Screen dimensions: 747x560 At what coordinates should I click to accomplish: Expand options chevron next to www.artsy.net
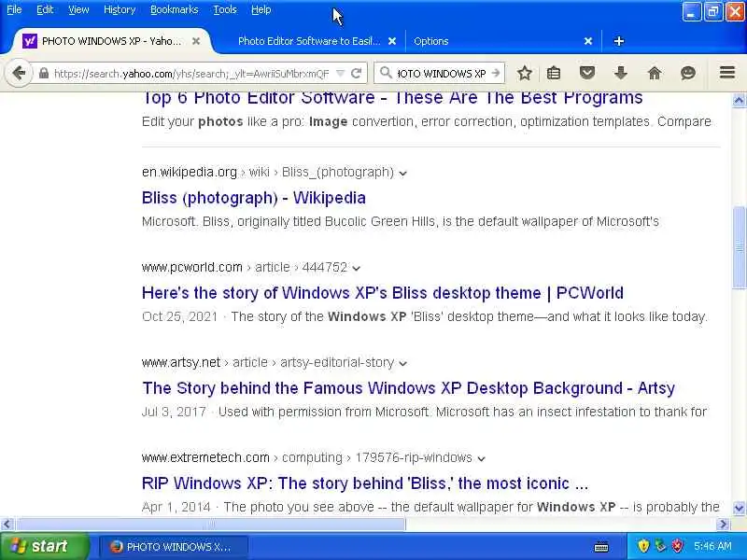click(403, 364)
